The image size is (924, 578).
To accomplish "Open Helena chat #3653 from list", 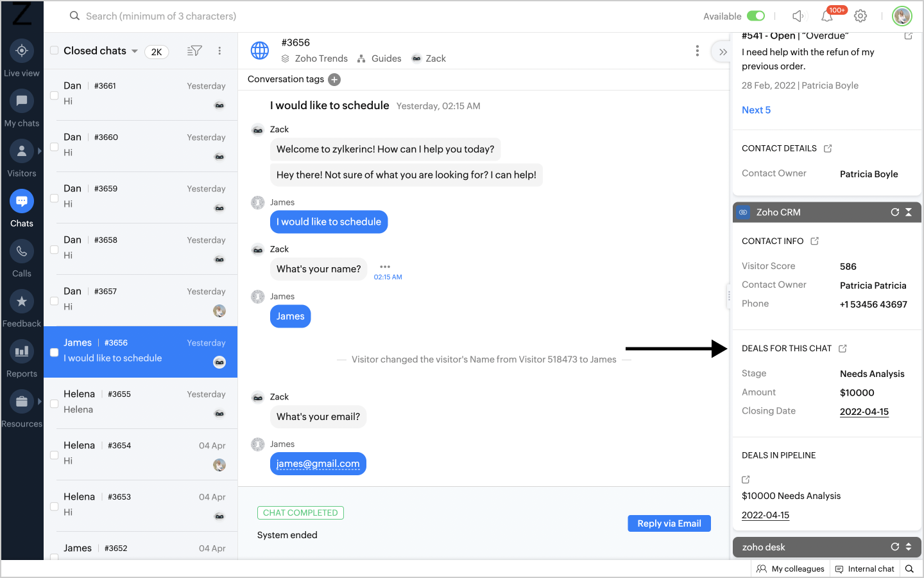I will [141, 506].
